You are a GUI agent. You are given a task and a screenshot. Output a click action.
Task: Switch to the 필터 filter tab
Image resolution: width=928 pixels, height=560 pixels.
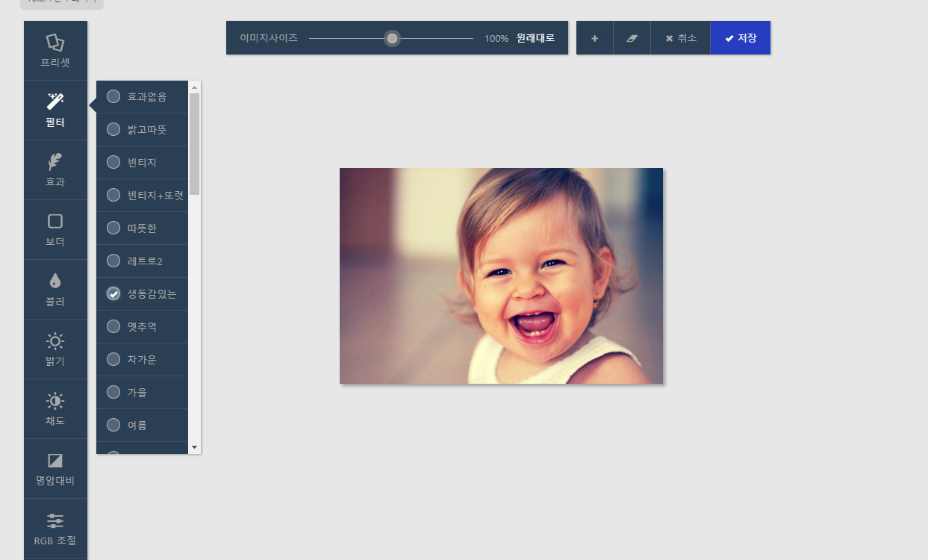click(x=55, y=110)
